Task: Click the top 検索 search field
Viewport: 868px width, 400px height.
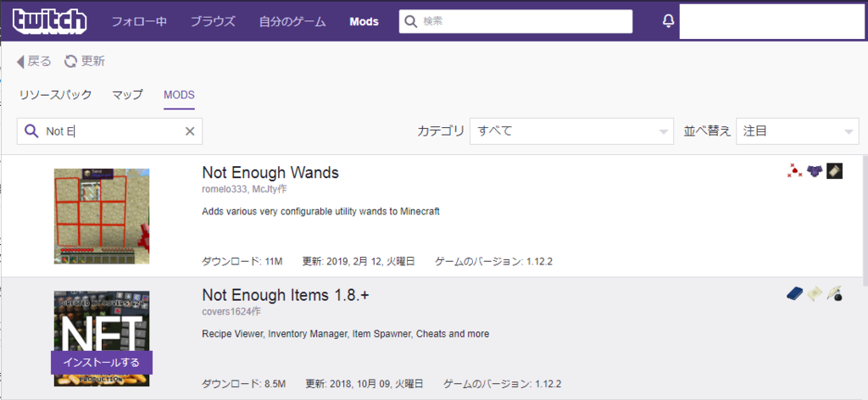Action: pyautogui.click(x=516, y=21)
